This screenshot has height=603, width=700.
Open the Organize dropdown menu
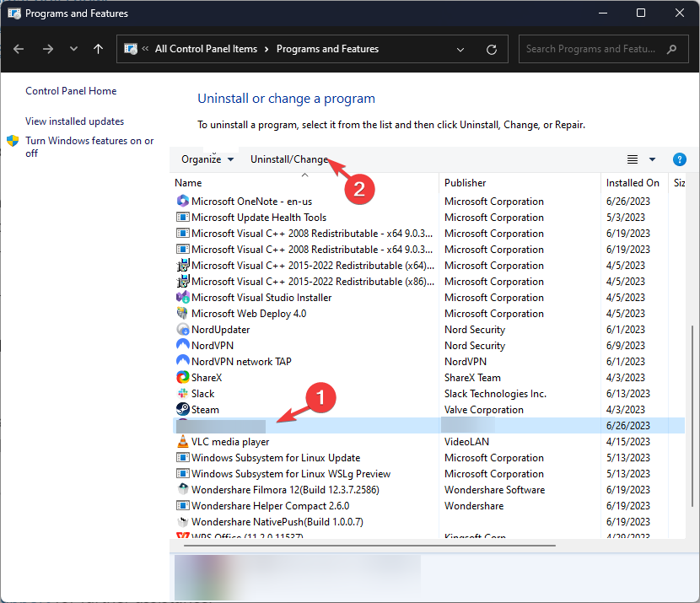[207, 159]
